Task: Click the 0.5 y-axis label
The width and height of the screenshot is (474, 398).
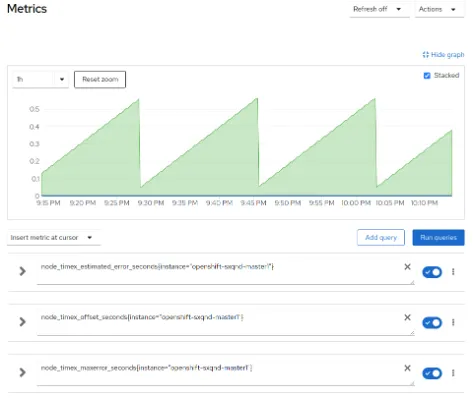Action: coord(34,109)
